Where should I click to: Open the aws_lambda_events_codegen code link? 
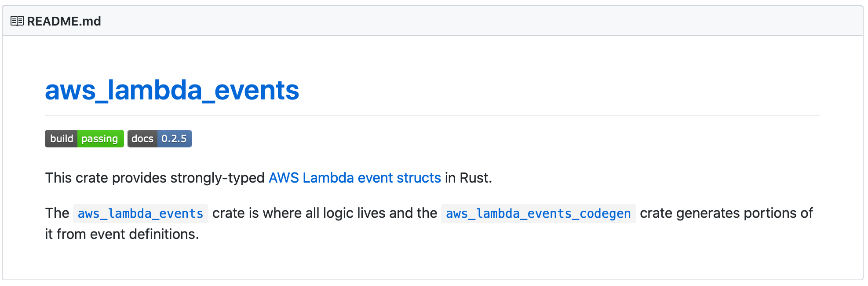538,213
